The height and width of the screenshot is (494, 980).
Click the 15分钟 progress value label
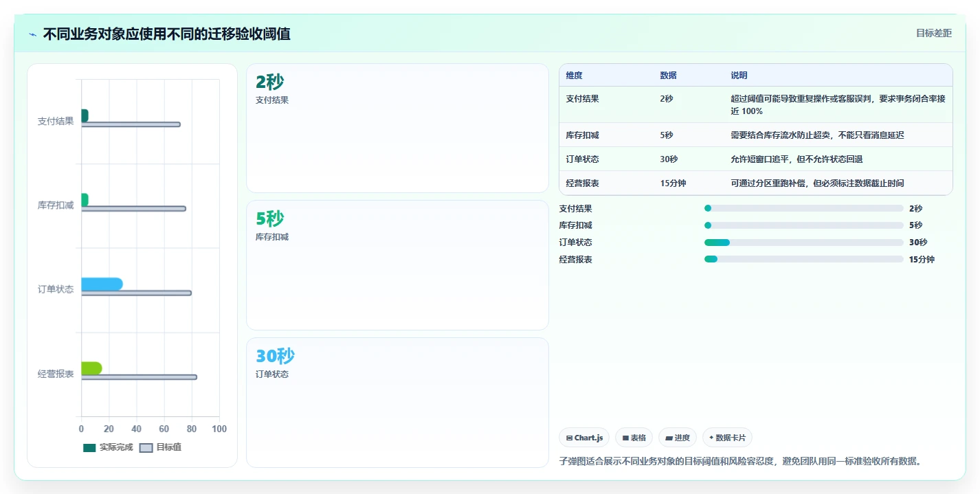pos(922,259)
